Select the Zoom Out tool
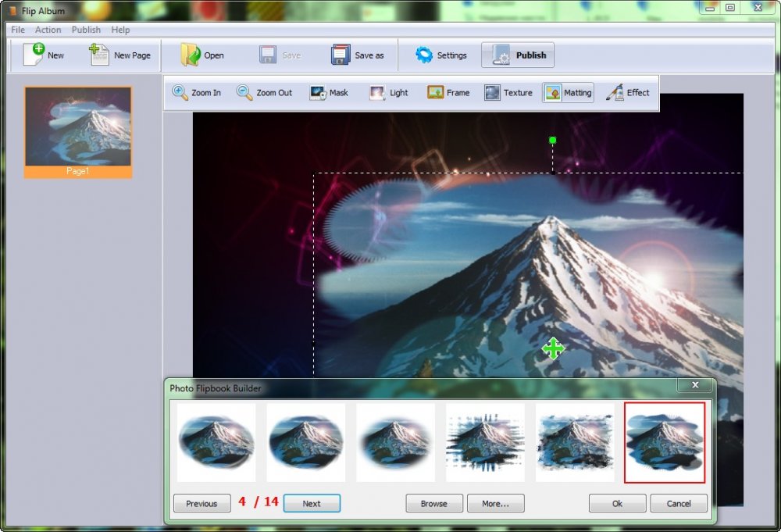The height and width of the screenshot is (532, 781). point(244,92)
